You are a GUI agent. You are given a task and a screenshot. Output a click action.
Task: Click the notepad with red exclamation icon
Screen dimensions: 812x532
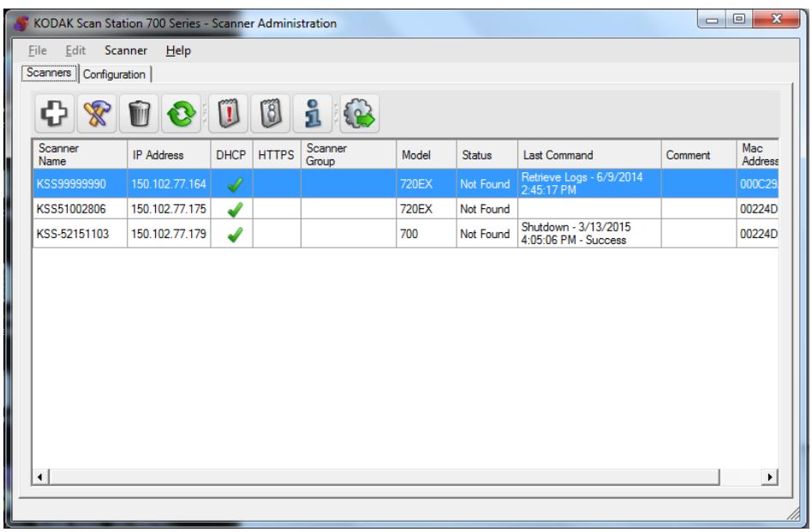click(x=229, y=113)
